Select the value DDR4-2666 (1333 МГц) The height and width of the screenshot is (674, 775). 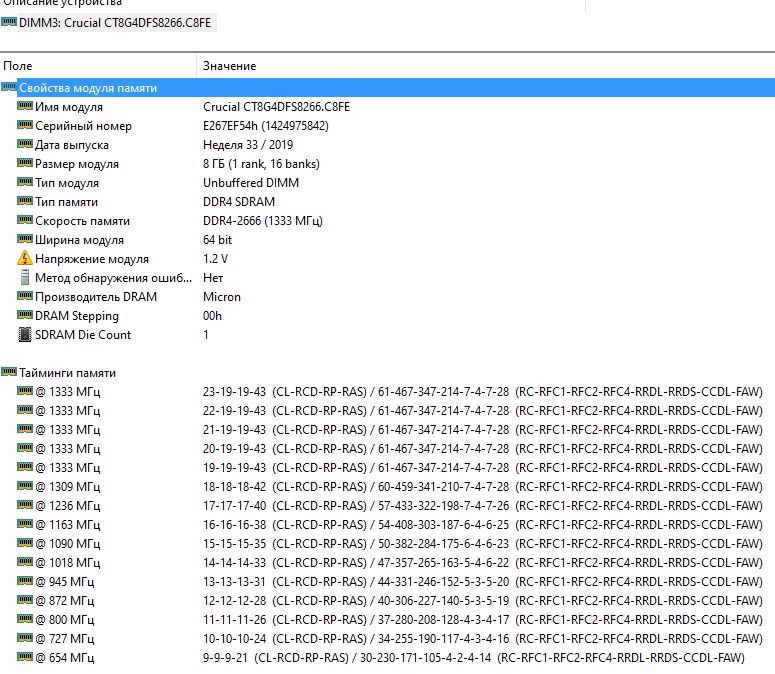pyautogui.click(x=262, y=221)
